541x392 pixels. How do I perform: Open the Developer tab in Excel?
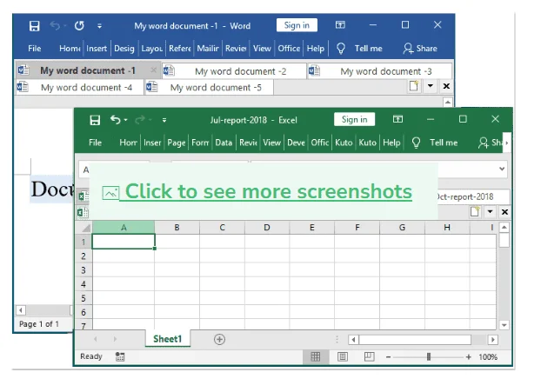point(296,143)
